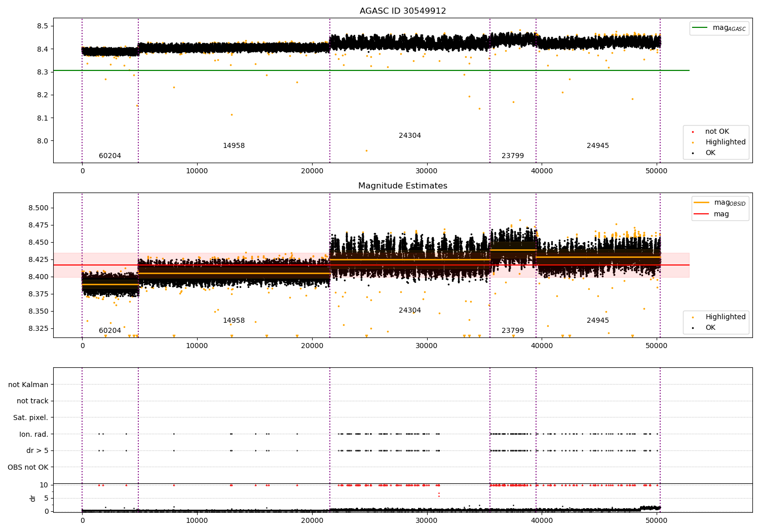Click OBSID label 24304 in top plot
This screenshot has width=760, height=532.
pyautogui.click(x=410, y=136)
